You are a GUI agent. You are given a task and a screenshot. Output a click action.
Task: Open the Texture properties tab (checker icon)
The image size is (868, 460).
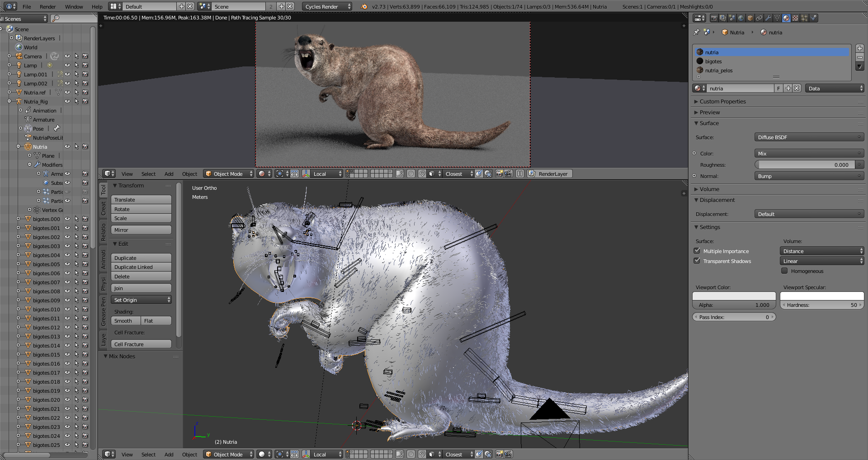tap(795, 18)
